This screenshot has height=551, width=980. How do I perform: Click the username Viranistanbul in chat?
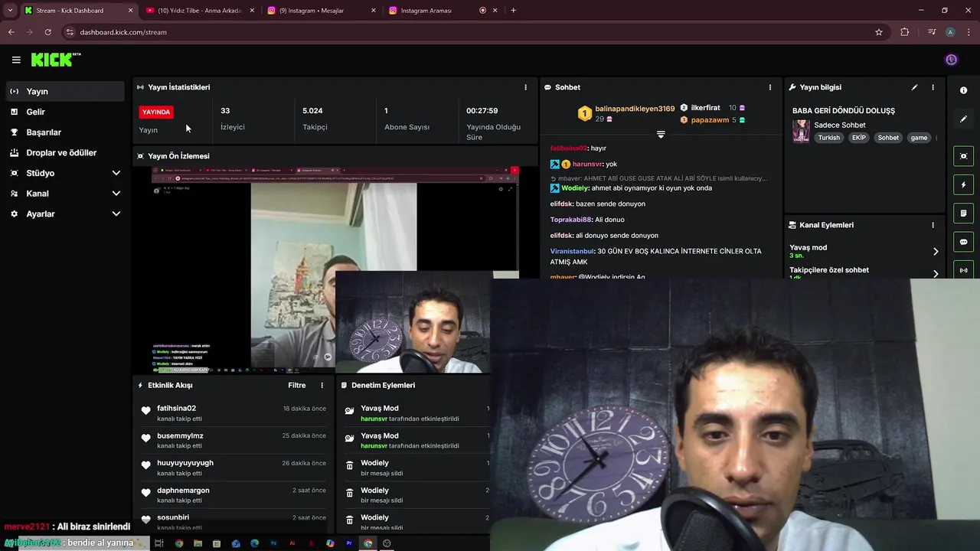pyautogui.click(x=571, y=251)
